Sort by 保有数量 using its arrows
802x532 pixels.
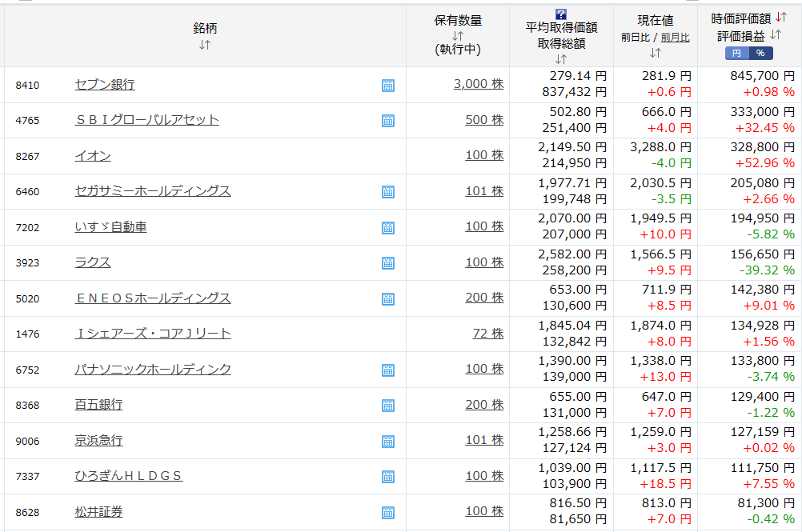pyautogui.click(x=458, y=36)
